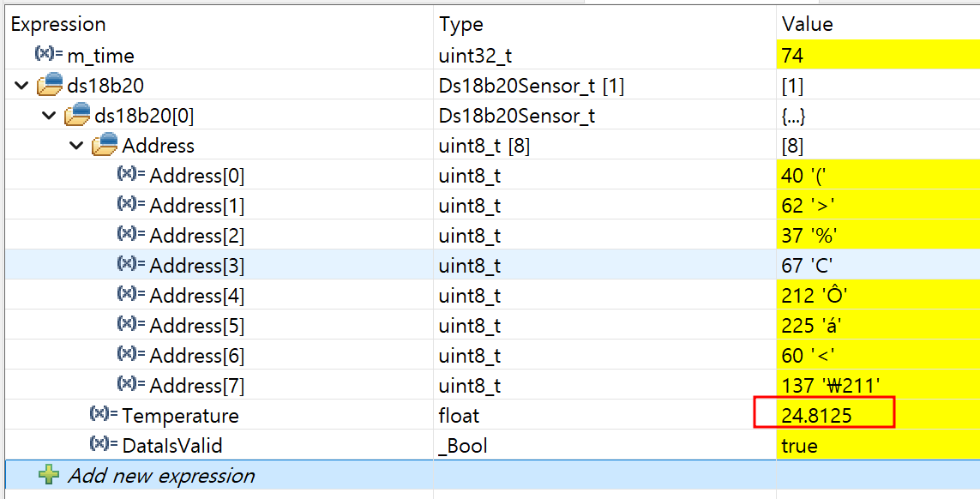Image resolution: width=980 pixels, height=499 pixels.
Task: Select the Address row label
Action: [x=158, y=146]
